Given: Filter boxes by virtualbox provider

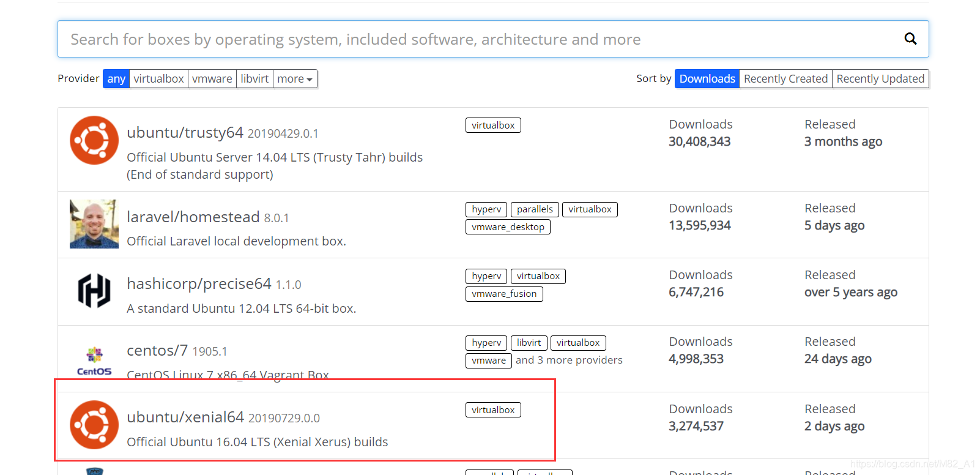Looking at the screenshot, I should [x=158, y=79].
